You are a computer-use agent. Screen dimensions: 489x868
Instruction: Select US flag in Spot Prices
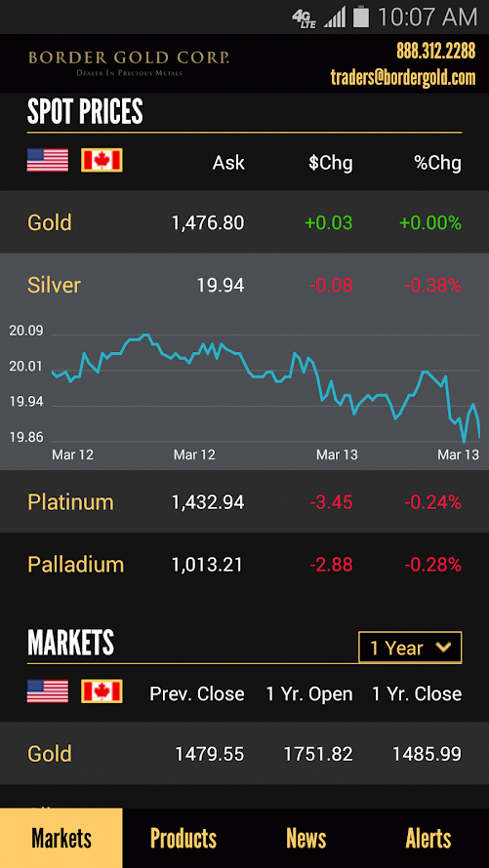point(48,161)
